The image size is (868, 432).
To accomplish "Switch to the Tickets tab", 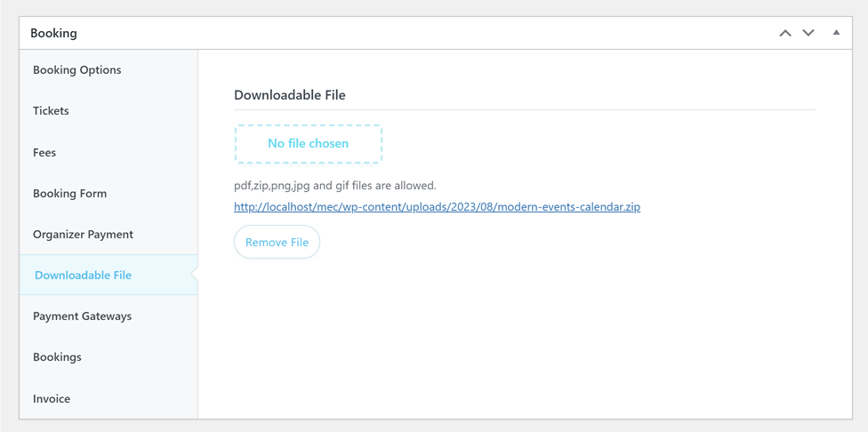I will [x=51, y=111].
